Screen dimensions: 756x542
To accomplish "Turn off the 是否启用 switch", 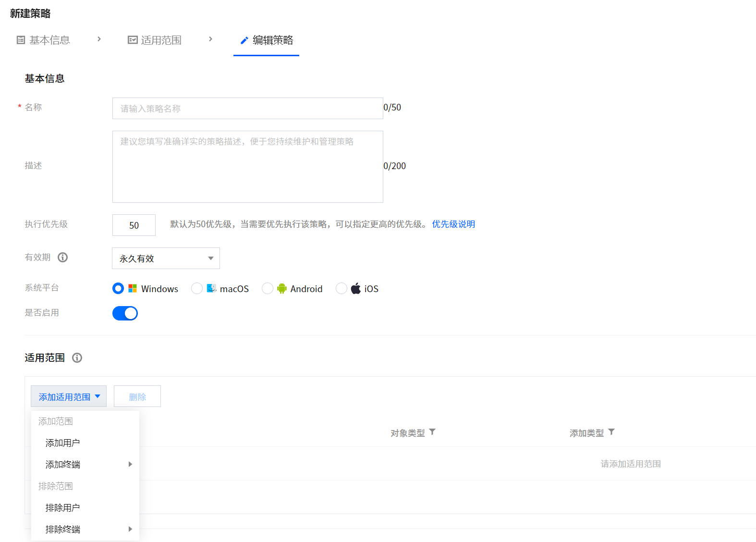I will (125, 313).
